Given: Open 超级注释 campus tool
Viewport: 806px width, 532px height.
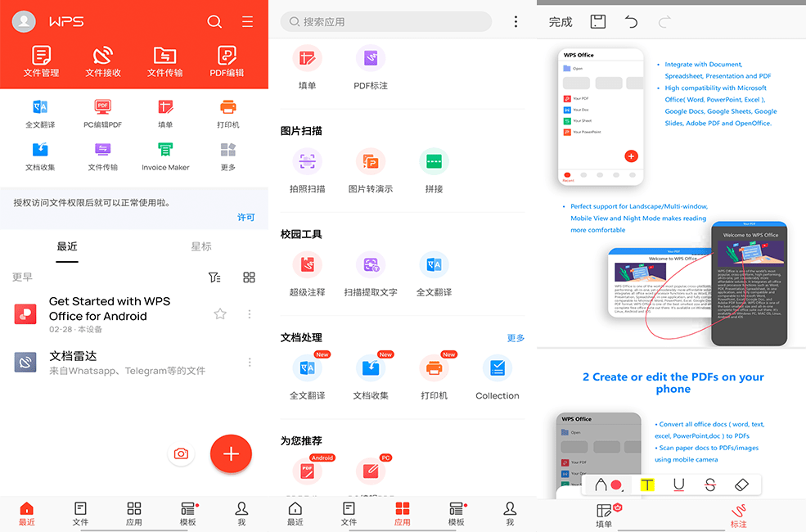Looking at the screenshot, I should coord(308,274).
